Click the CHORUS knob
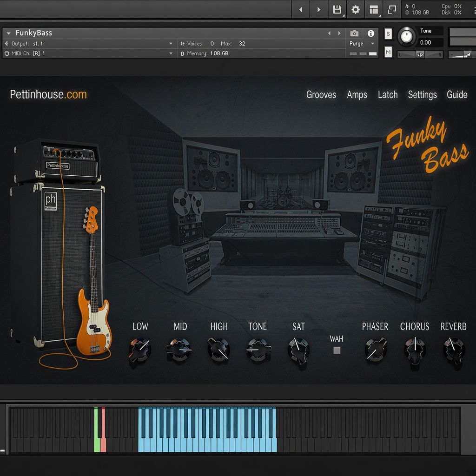This screenshot has height=476, width=476. [415, 350]
